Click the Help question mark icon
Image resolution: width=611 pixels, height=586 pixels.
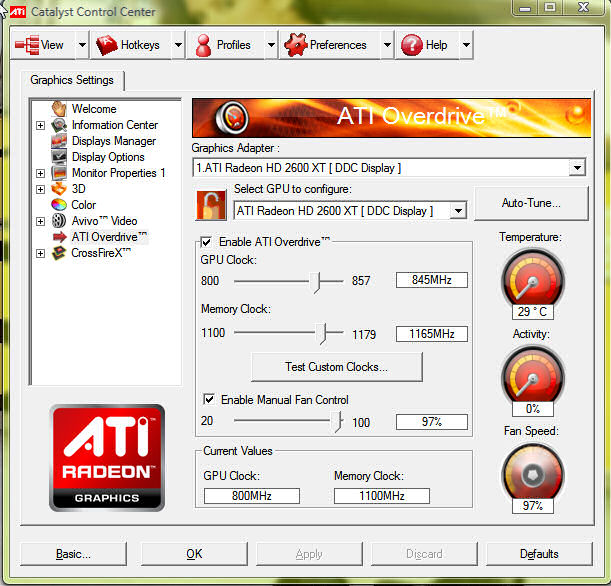pos(412,45)
